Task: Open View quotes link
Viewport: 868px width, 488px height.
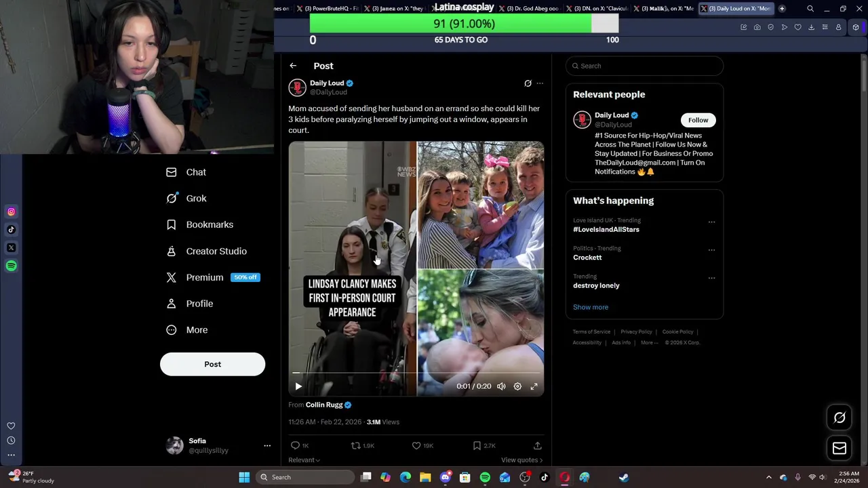Action: tap(521, 460)
